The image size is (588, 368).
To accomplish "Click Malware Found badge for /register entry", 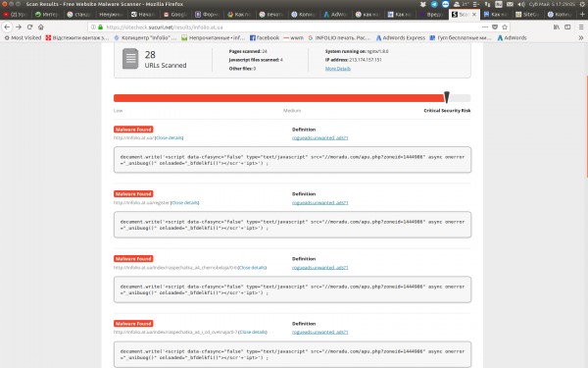I will (133, 194).
